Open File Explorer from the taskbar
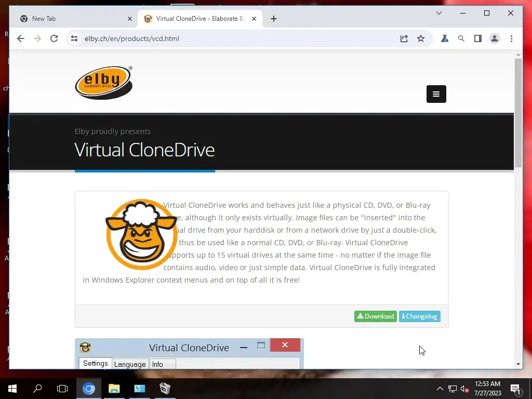Image resolution: width=532 pixels, height=399 pixels. [114, 389]
